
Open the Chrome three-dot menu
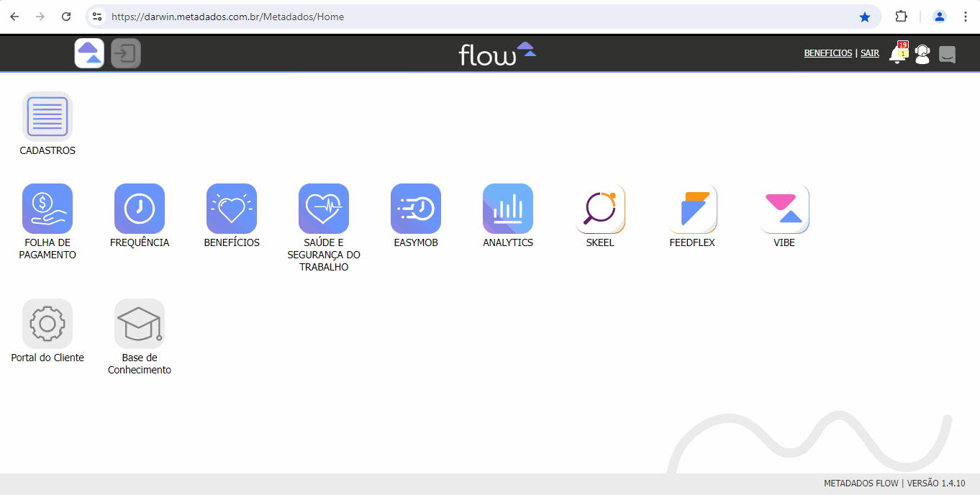coord(965,17)
